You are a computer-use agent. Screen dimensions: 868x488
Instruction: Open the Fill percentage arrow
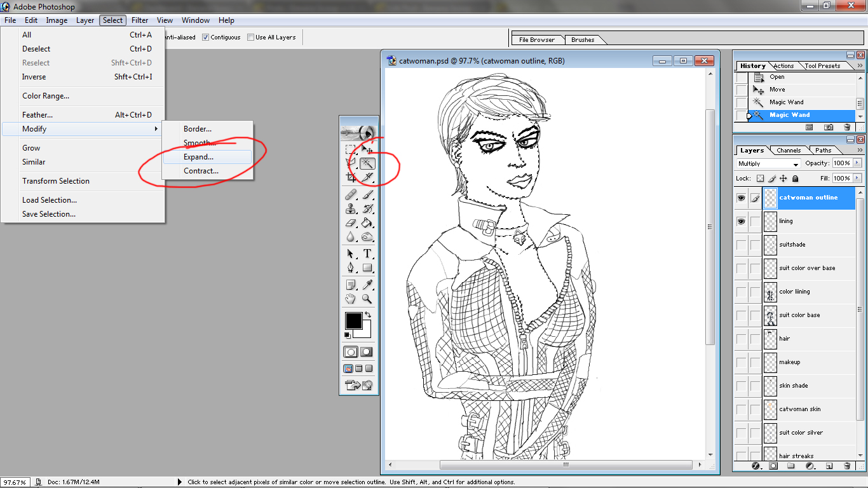[857, 179]
